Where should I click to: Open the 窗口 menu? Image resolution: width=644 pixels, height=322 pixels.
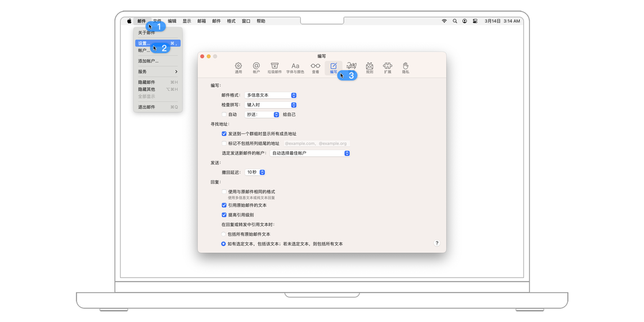[x=246, y=21]
